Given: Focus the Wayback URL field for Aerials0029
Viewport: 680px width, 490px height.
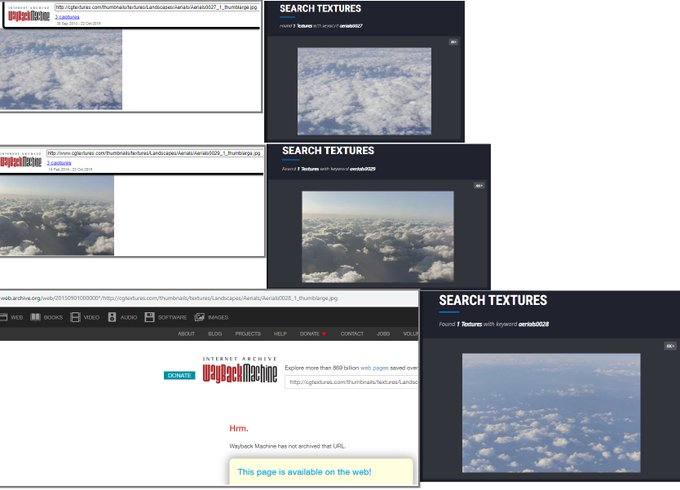Looking at the screenshot, I should point(154,154).
